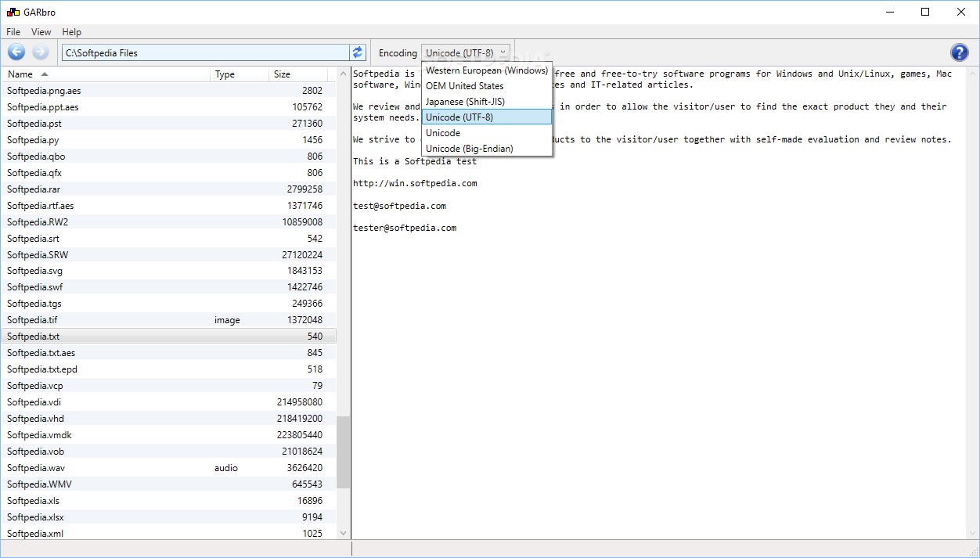Collapse the Encoding combo box
Viewport: 980px width, 558px height.
coord(466,53)
